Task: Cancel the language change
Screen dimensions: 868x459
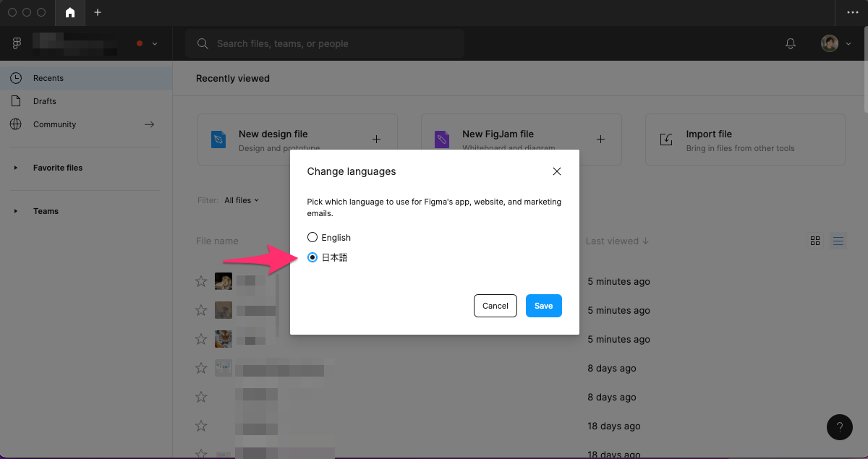Action: [x=495, y=306]
